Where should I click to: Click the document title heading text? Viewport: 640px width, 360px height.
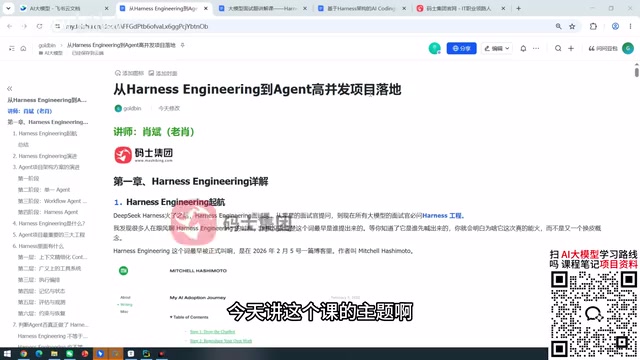(x=257, y=89)
